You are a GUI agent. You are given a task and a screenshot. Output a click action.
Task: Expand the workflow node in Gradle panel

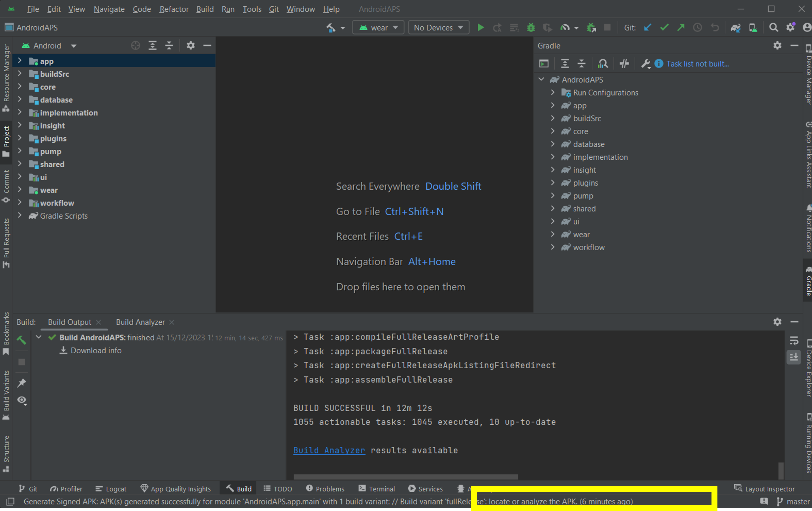[552, 247]
